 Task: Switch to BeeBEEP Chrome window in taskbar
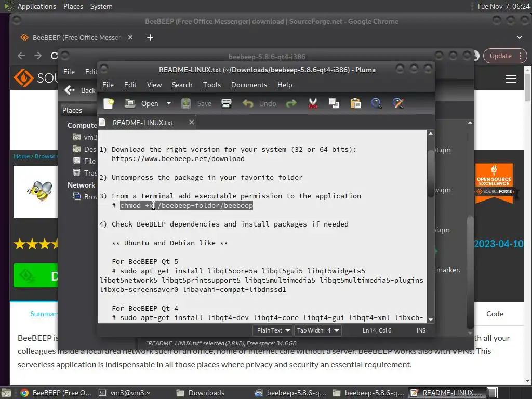point(56,393)
